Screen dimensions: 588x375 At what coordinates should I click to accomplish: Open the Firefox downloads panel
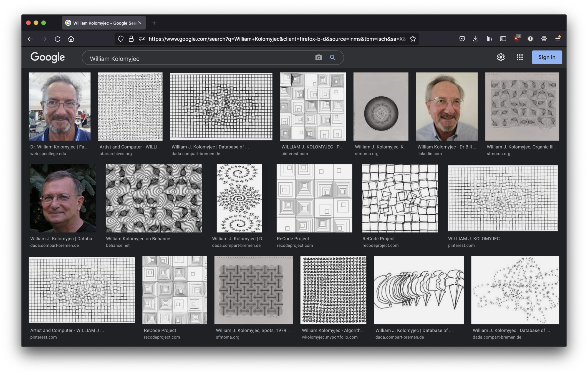click(476, 39)
